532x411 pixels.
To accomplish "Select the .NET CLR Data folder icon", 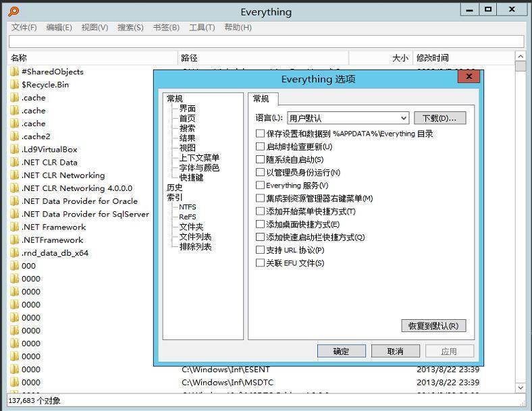I will tap(14, 162).
